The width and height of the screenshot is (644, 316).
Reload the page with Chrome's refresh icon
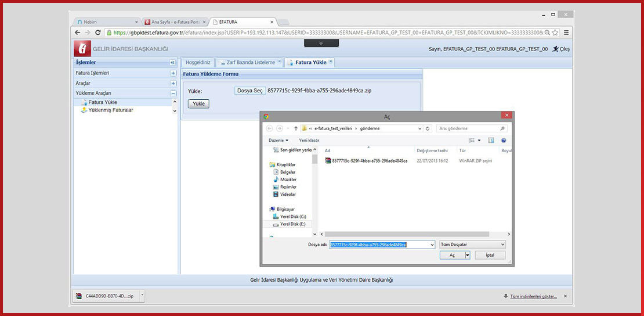click(x=97, y=32)
